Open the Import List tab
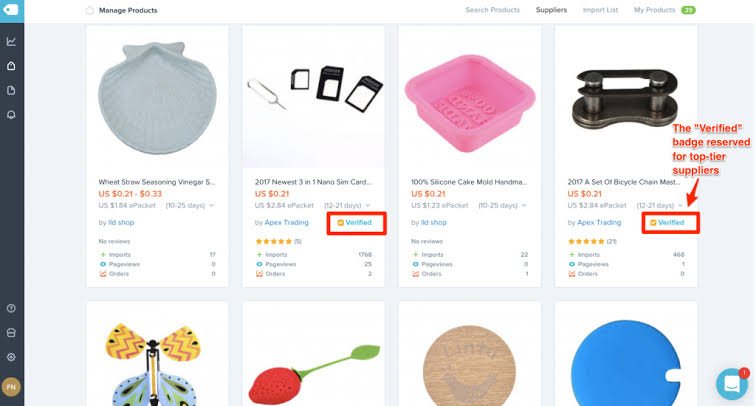Screen dimensions: 756x406 click(600, 10)
